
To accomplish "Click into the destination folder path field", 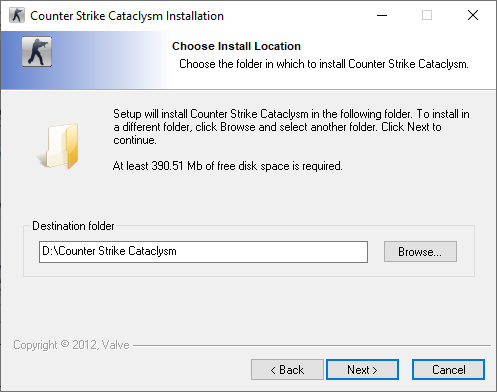I will point(203,252).
